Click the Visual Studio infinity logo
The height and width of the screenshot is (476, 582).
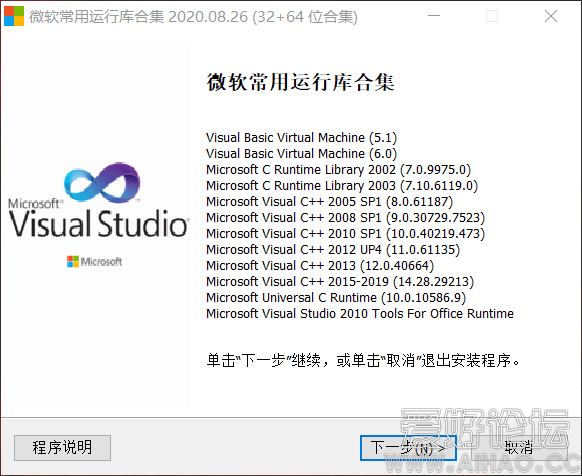[x=102, y=182]
